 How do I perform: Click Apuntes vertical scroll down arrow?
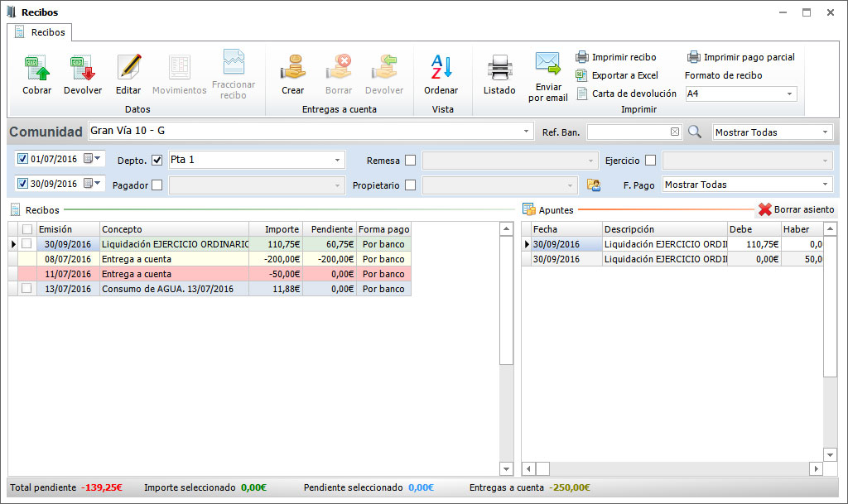(830, 455)
